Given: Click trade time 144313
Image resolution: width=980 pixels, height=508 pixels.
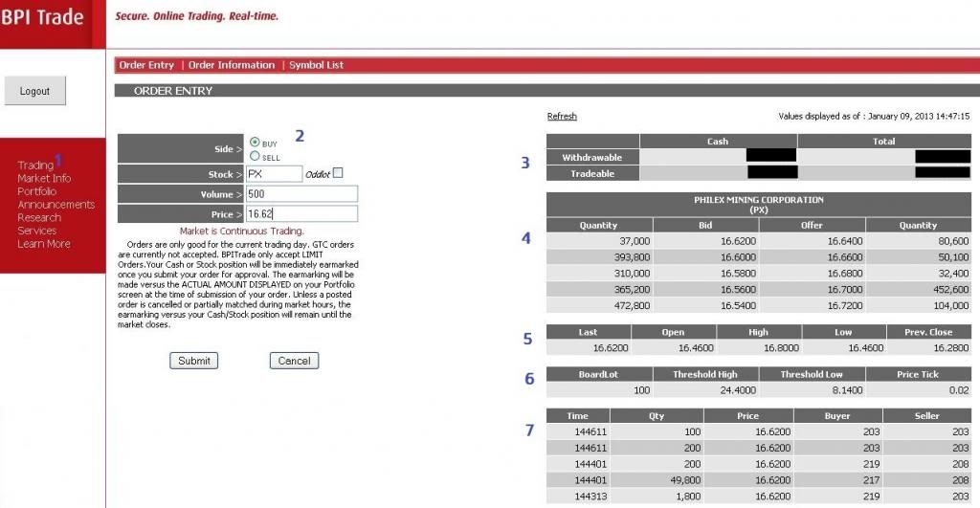Looking at the screenshot, I should pyautogui.click(x=590, y=497).
